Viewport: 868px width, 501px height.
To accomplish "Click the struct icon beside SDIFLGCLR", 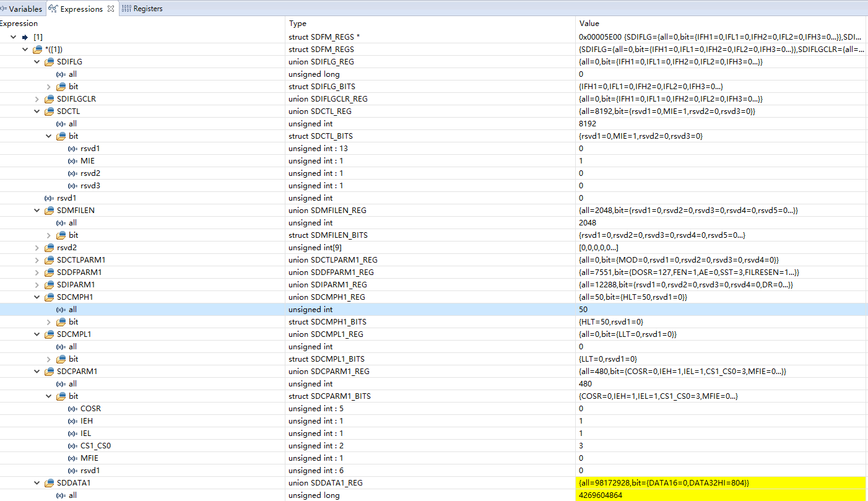I will pyautogui.click(x=50, y=99).
